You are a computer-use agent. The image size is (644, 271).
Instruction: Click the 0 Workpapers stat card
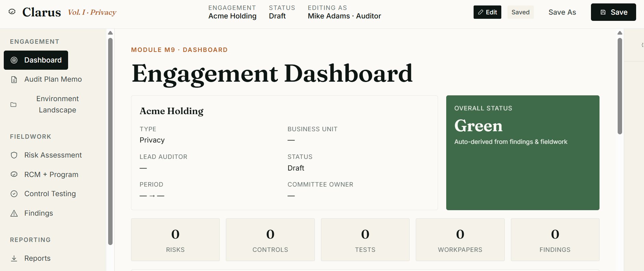click(460, 240)
